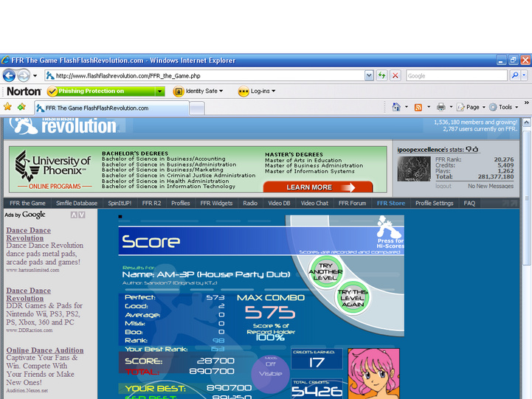This screenshot has width=532, height=399.
Task: Open the Favorites Center star icon
Action: 7,107
